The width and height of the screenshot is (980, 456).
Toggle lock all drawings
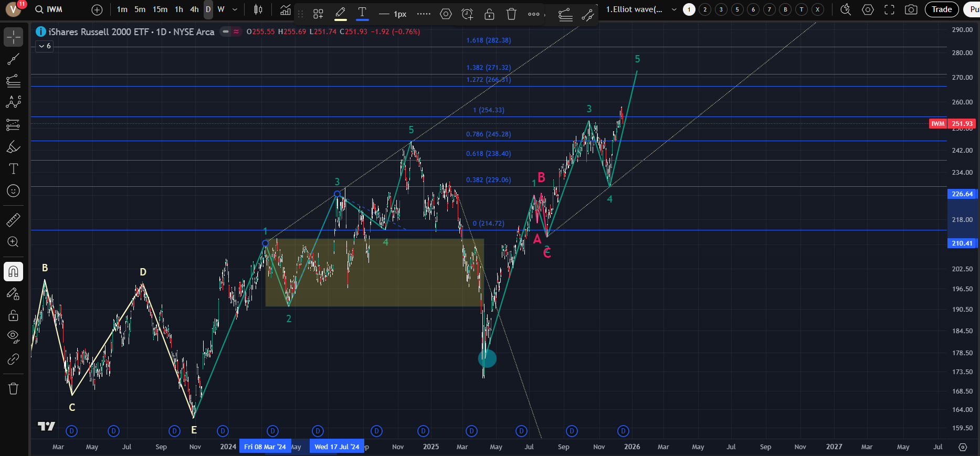click(13, 315)
